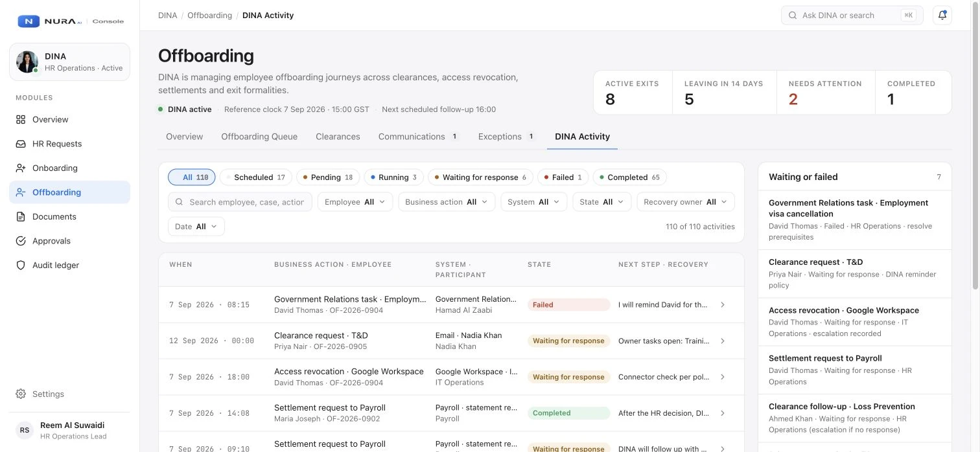Image resolution: width=980 pixels, height=452 pixels.
Task: Click the Completed state badge in table
Action: (568, 413)
